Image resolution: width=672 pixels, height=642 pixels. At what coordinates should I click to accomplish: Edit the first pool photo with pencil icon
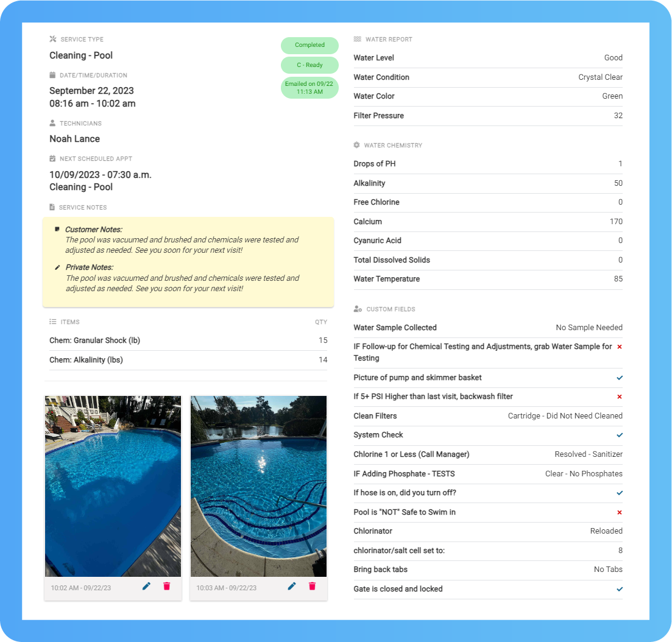click(146, 586)
